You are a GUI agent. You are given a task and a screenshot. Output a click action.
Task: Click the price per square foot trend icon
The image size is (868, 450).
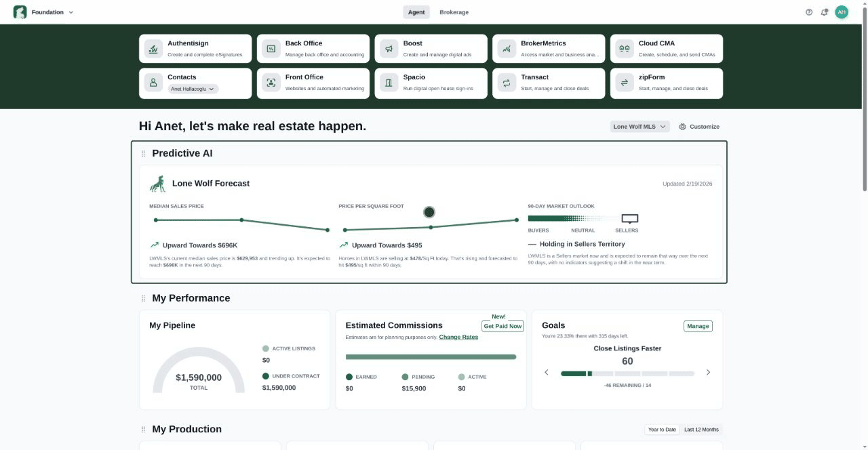tap(344, 245)
